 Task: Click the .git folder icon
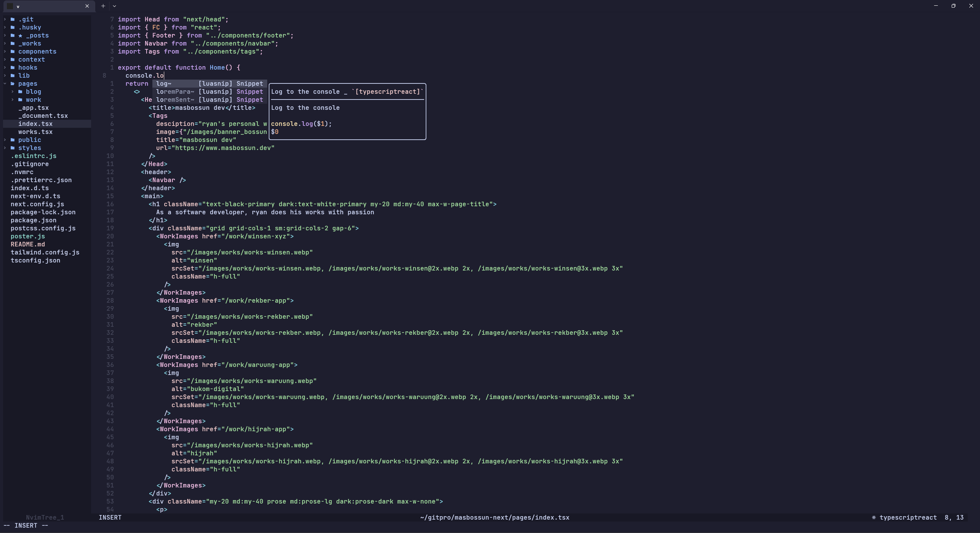click(x=13, y=19)
